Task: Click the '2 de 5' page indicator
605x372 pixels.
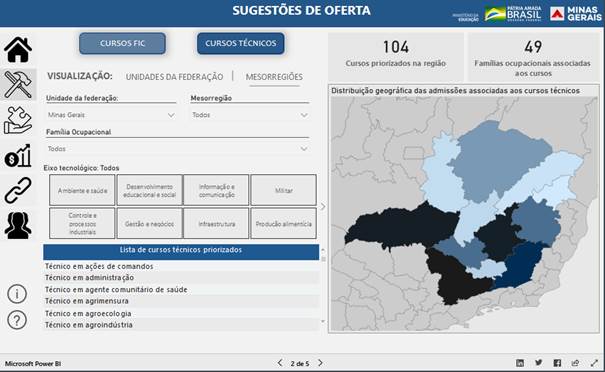Action: click(300, 364)
